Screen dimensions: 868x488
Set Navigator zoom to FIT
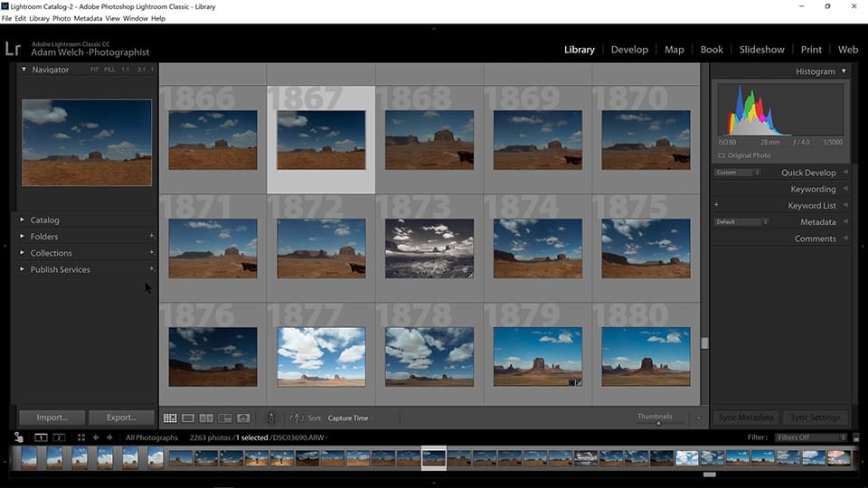pyautogui.click(x=94, y=70)
